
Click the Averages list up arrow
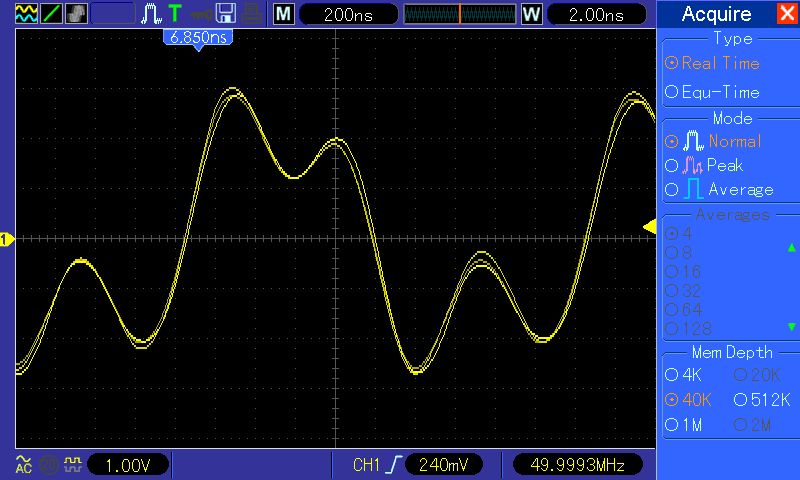pyautogui.click(x=791, y=248)
